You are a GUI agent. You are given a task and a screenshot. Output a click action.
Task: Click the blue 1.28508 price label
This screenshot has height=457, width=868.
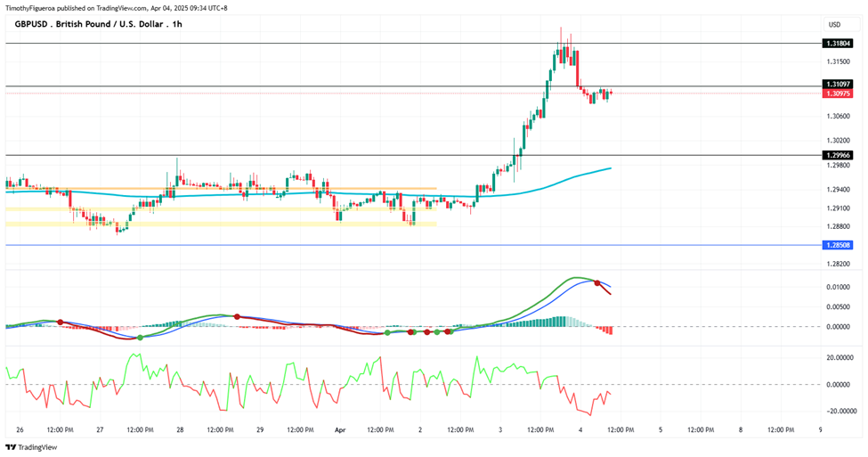click(x=838, y=245)
